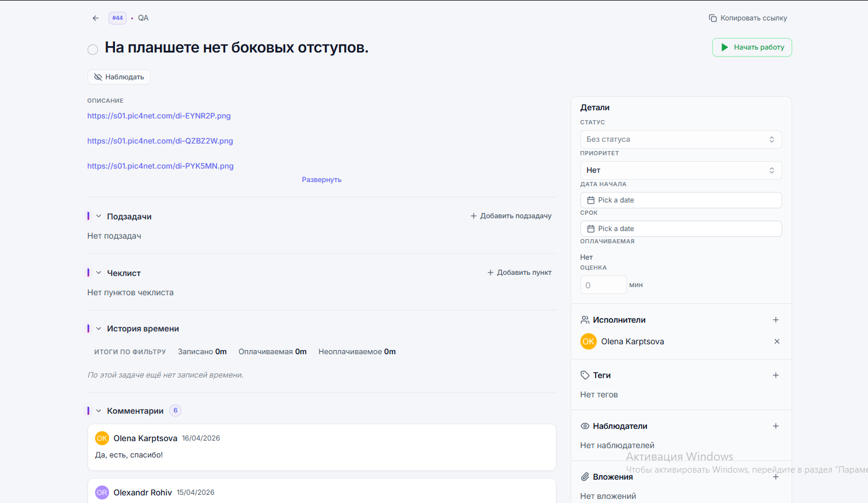Remove assignee Olena Karptsova
This screenshot has height=503, width=868.
pos(777,341)
